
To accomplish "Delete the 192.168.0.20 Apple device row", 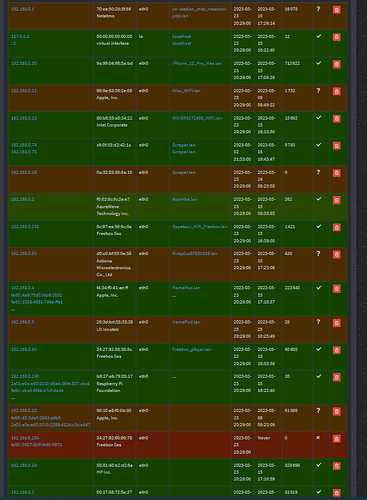I will tap(337, 412).
